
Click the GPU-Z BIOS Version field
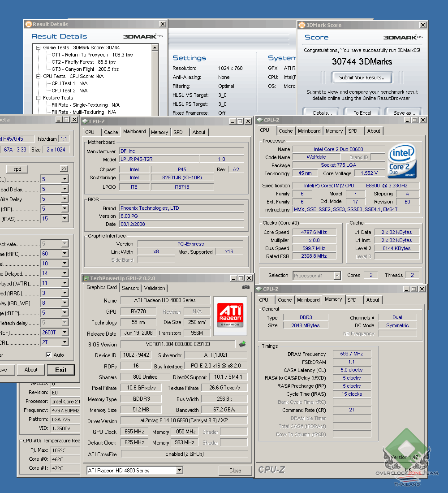(x=178, y=344)
